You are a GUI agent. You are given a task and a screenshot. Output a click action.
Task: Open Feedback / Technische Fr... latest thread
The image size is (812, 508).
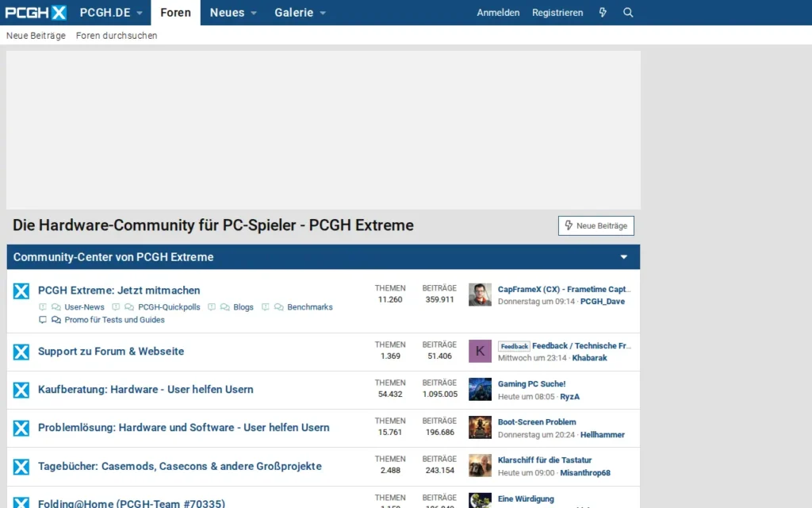[582, 346]
